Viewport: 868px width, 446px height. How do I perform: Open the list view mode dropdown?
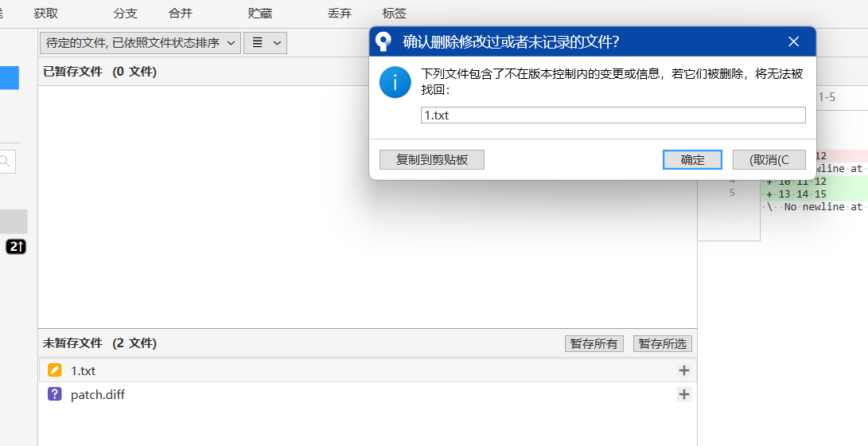coord(265,43)
